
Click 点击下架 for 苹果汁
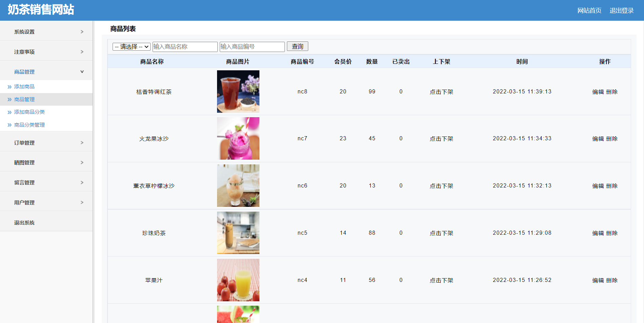442,280
